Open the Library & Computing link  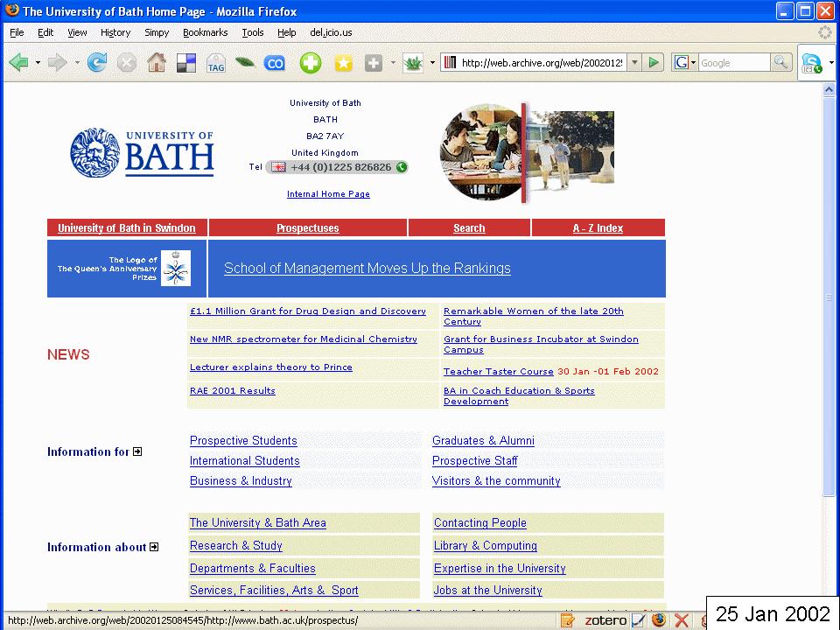(x=486, y=545)
